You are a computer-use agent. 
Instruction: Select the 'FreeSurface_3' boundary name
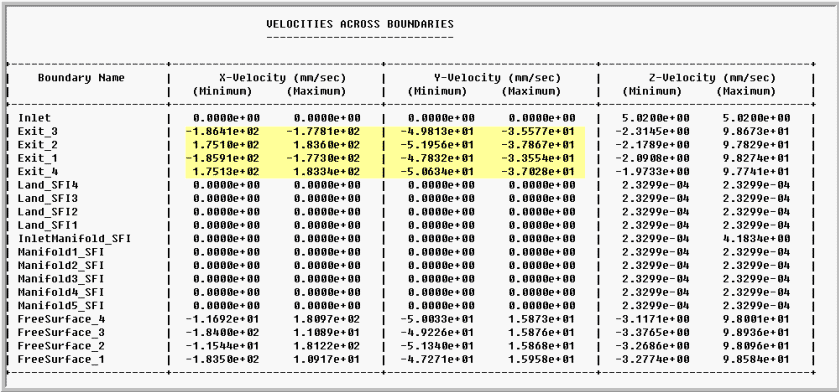click(61, 332)
